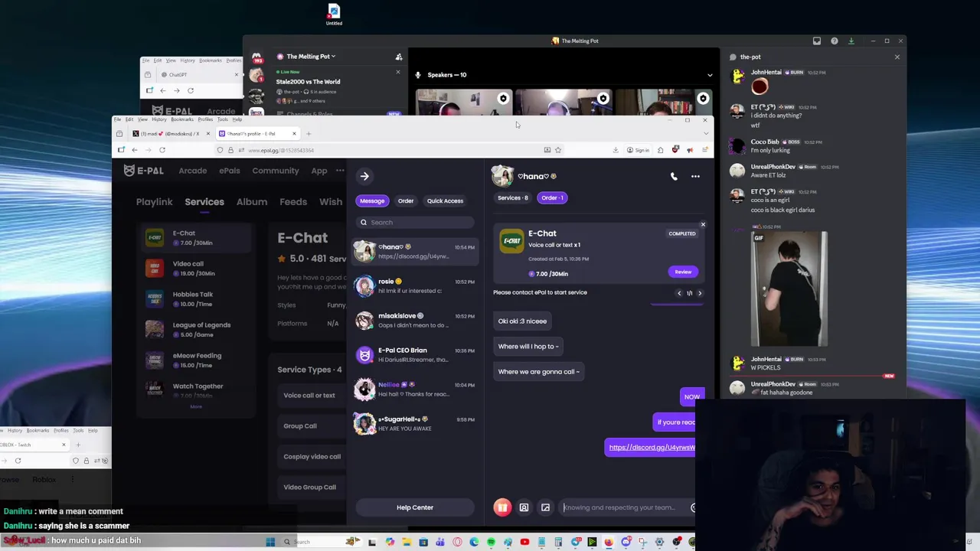The image size is (980, 551).
Task: Switch to Quick Access tab
Action: tap(445, 201)
